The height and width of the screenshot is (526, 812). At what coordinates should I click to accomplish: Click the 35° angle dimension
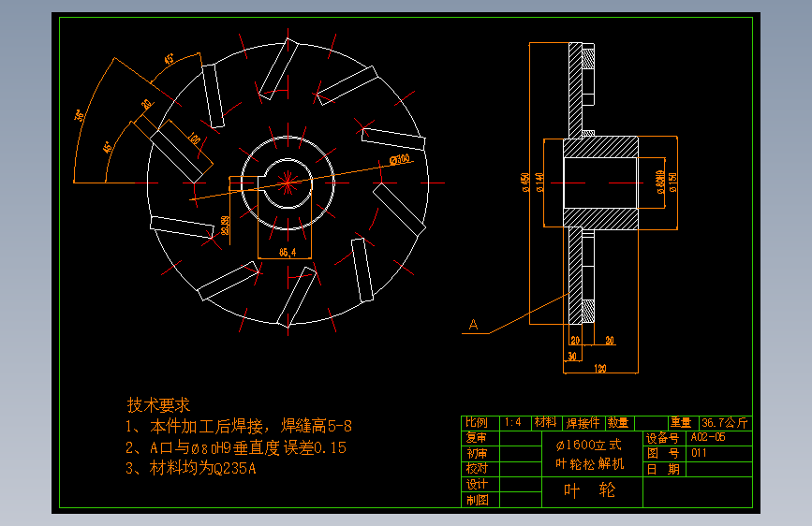tap(81, 115)
